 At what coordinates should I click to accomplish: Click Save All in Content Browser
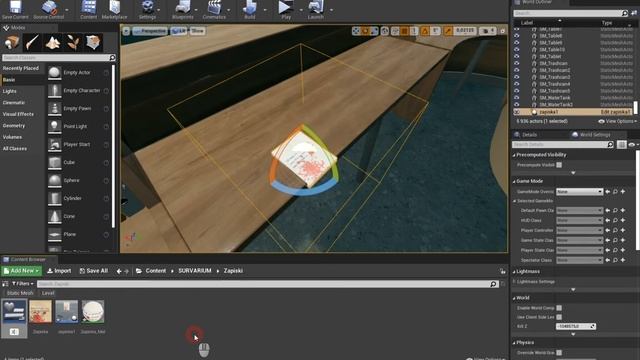click(x=93, y=271)
